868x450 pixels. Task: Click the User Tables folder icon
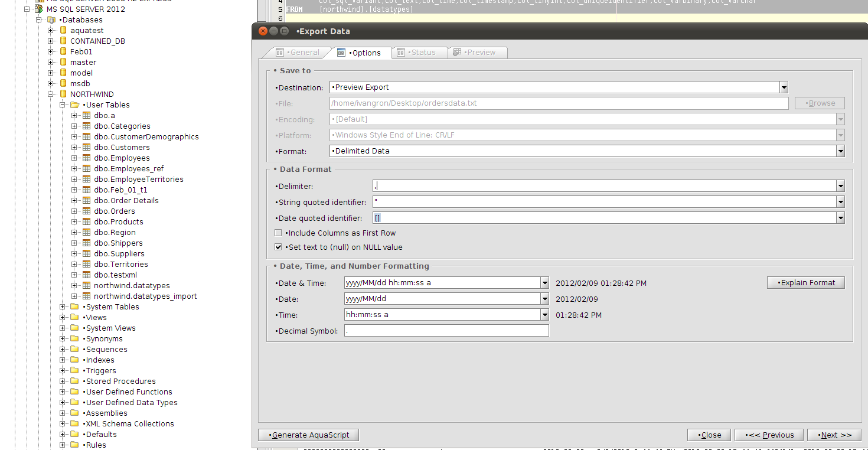(74, 105)
